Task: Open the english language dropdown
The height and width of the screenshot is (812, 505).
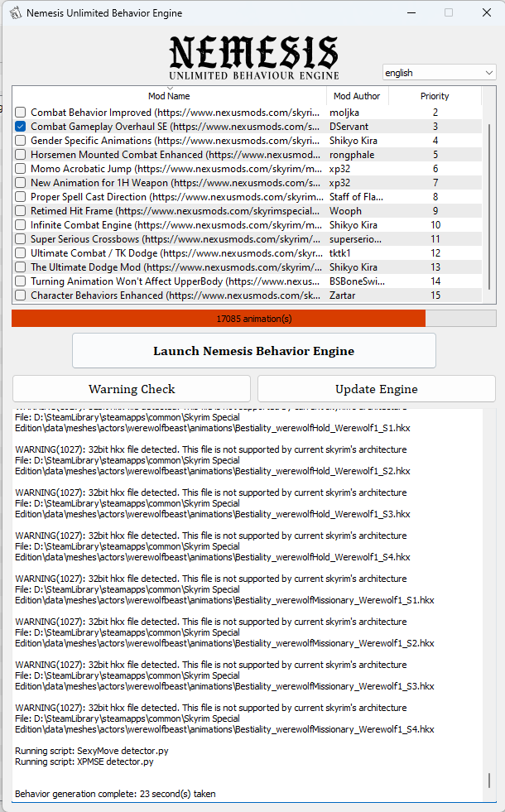Action: (440, 73)
